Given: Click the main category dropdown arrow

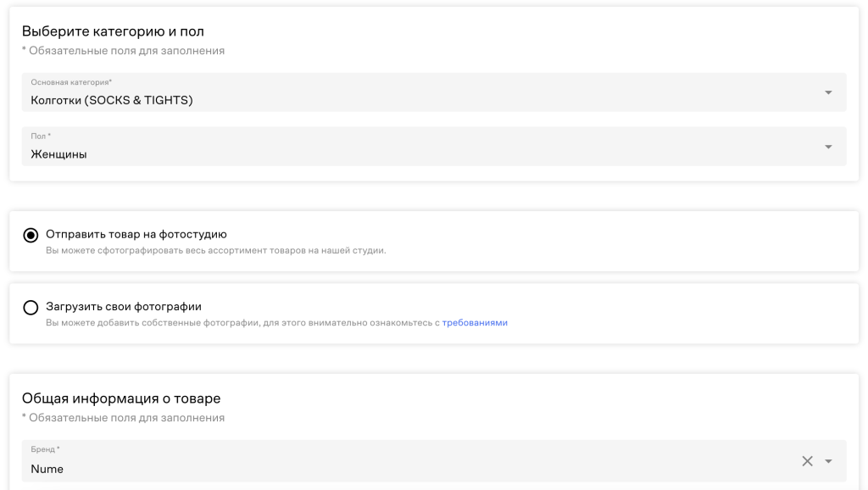Looking at the screenshot, I should point(828,92).
